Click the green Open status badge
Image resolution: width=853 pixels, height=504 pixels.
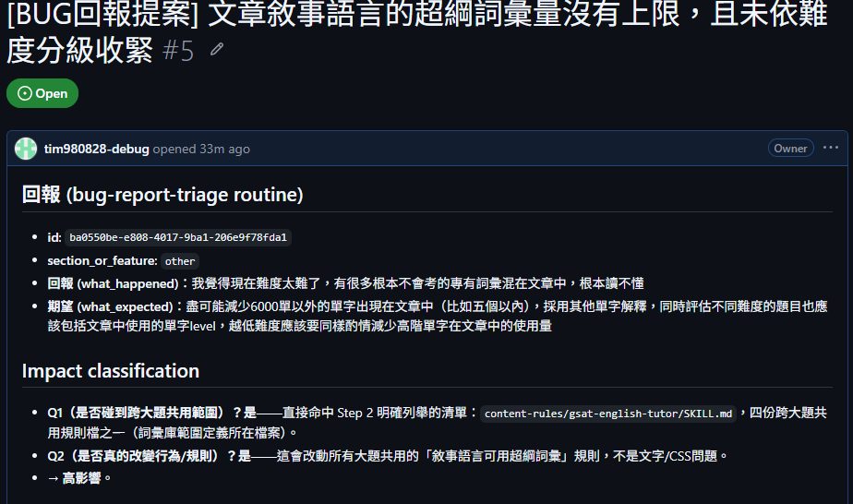42,93
